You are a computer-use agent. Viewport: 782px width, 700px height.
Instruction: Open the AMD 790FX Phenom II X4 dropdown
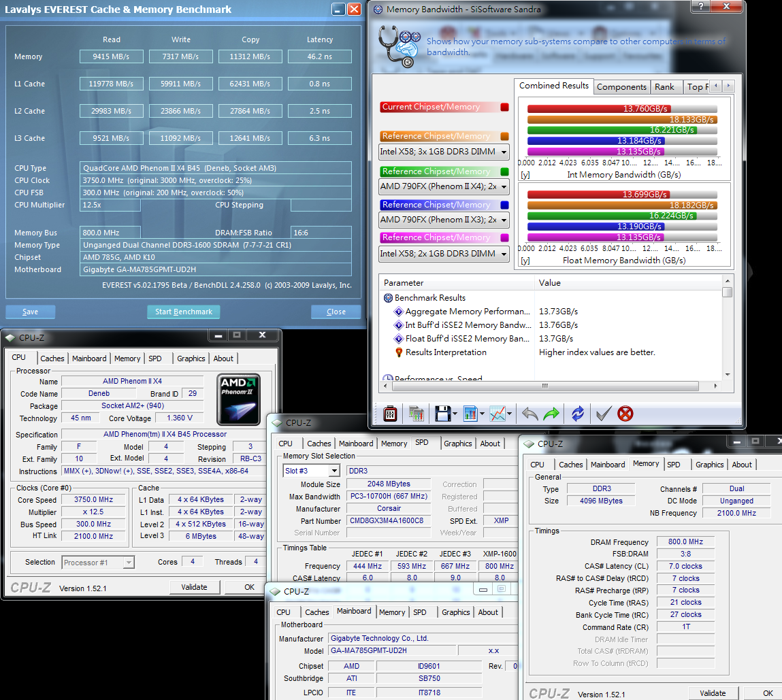point(504,186)
